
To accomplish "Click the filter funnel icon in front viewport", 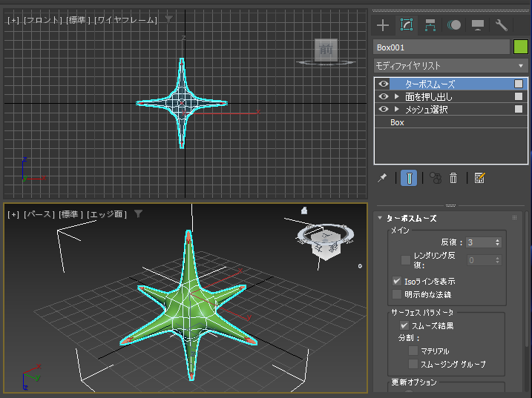I will [x=168, y=19].
